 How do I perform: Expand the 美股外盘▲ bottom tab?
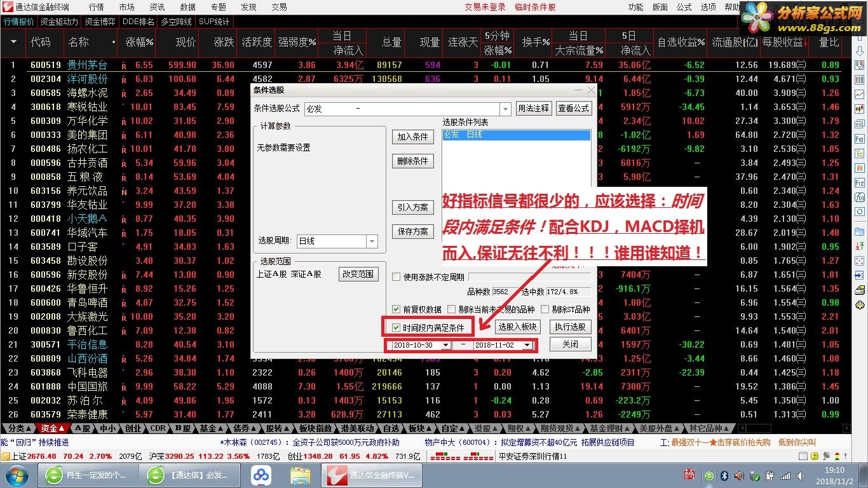click(x=660, y=428)
